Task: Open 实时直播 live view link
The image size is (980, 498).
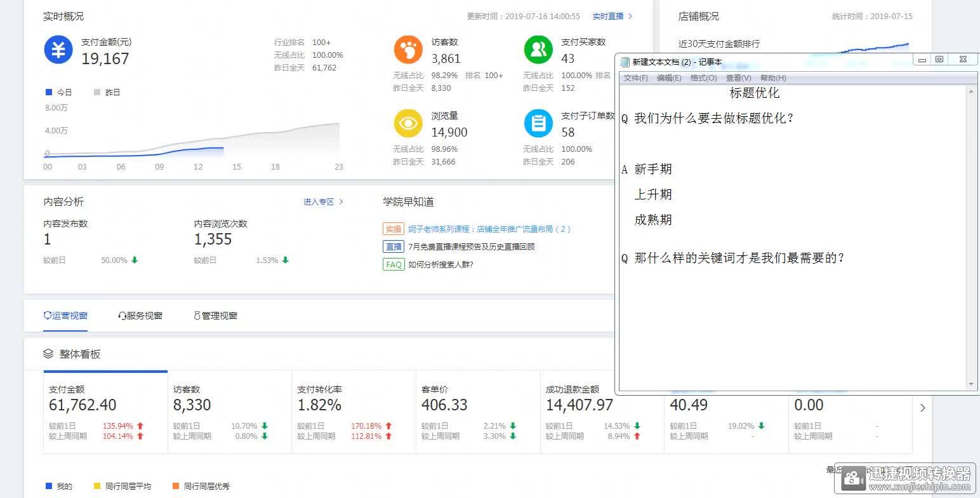Action: pos(612,16)
